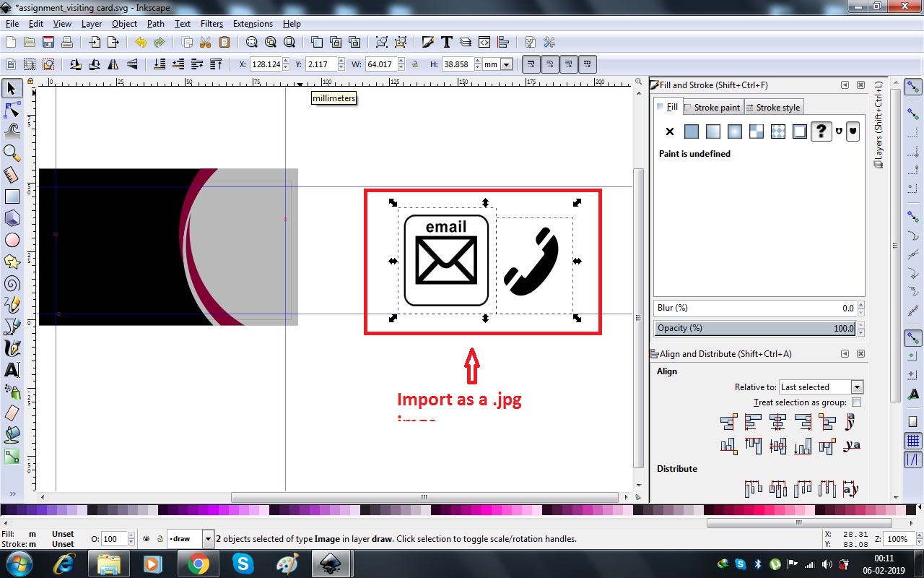Toggle layer visibility eye in status bar
The width and height of the screenshot is (924, 578).
click(147, 539)
